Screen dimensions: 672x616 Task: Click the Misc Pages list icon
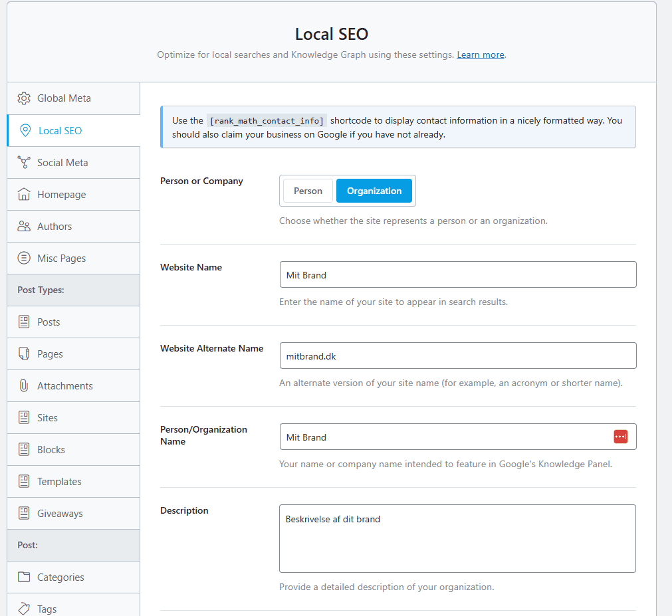24,258
